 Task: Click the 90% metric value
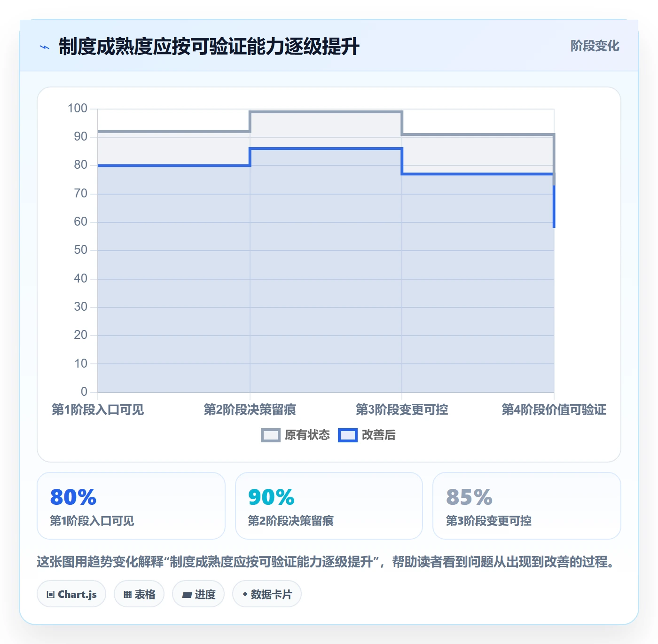(x=271, y=497)
